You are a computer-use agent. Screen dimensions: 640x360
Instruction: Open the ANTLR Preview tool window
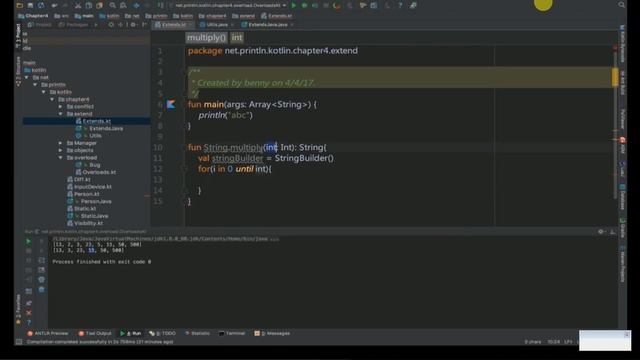pos(48,333)
